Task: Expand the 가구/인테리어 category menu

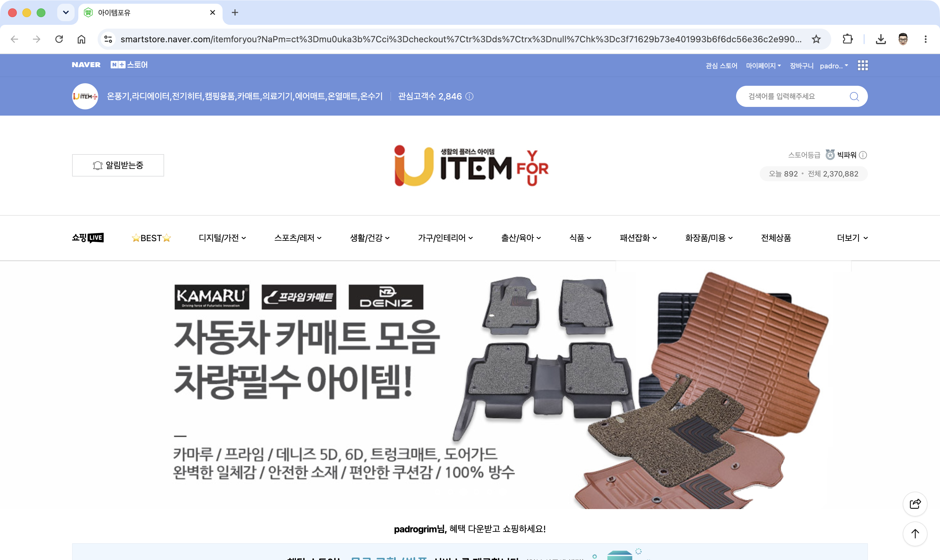Action: [445, 238]
